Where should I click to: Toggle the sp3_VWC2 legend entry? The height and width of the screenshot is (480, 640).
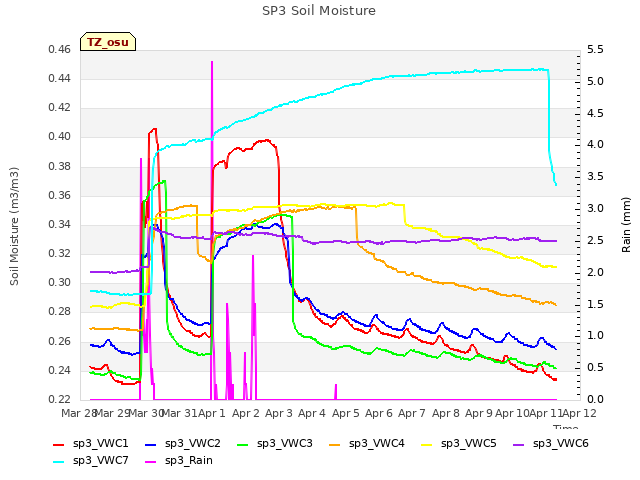point(182,444)
